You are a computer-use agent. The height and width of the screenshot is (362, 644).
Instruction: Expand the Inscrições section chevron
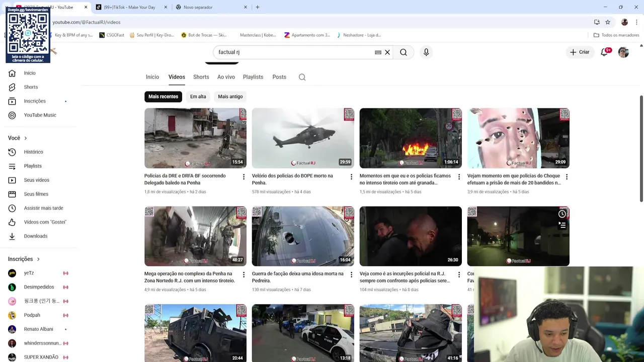38,259
